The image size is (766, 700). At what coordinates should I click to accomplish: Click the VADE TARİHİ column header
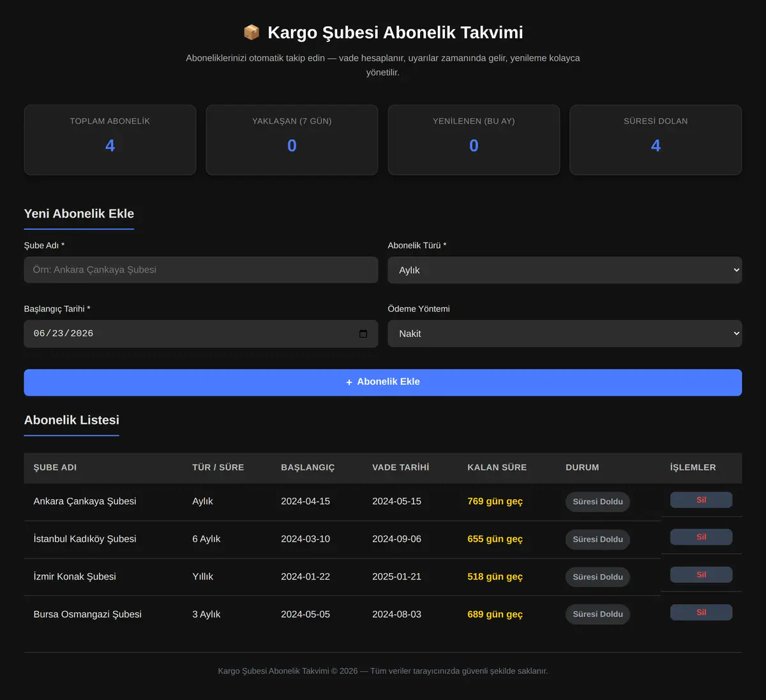point(401,468)
